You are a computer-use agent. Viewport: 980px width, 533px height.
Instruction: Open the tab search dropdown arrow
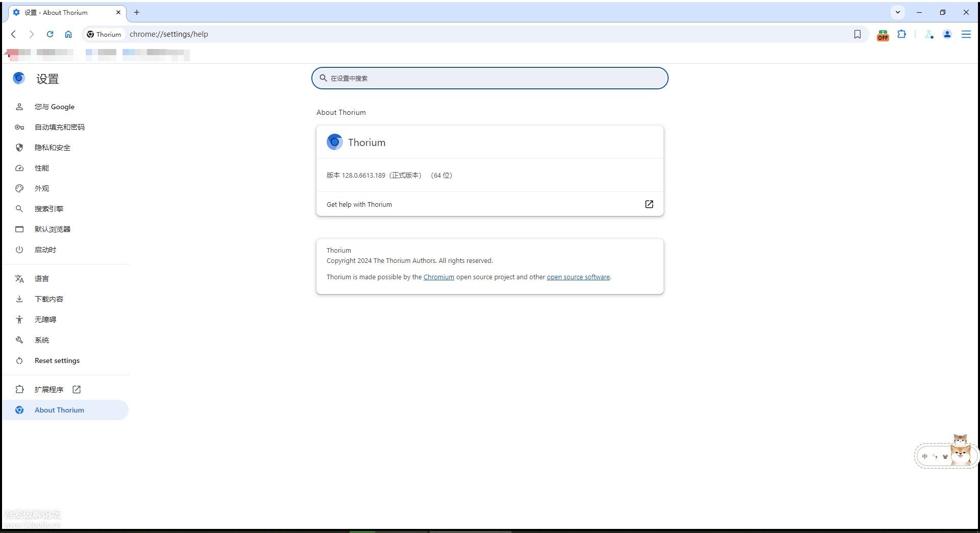(x=898, y=12)
